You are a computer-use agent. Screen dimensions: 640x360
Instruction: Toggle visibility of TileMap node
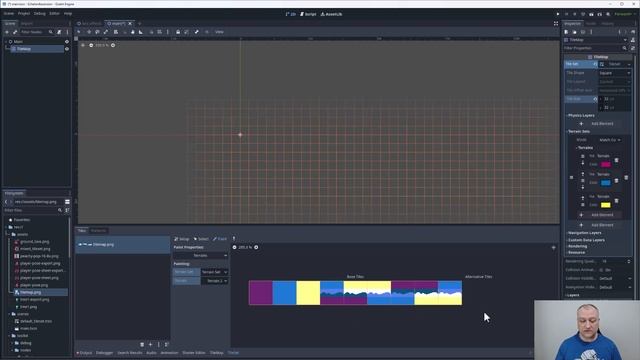click(67, 49)
